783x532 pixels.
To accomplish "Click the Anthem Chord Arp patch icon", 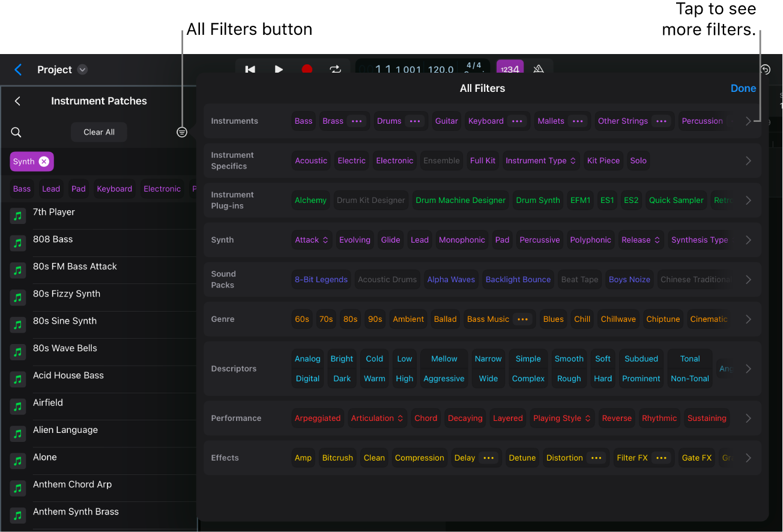I will 18,488.
